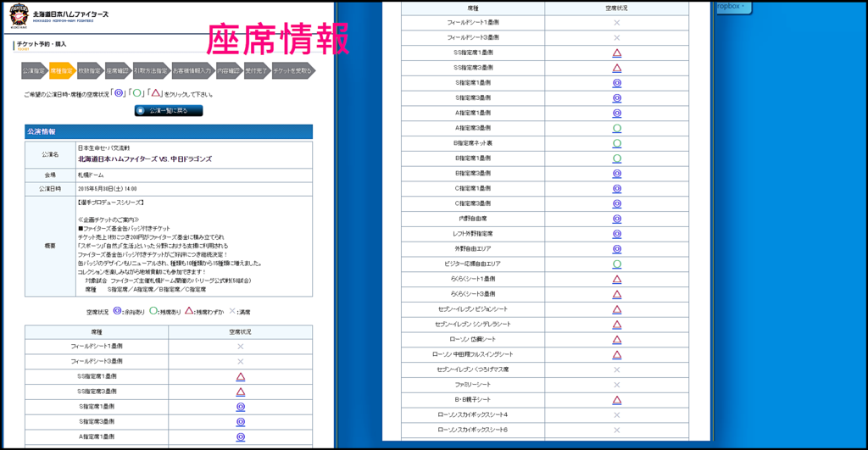868x450 pixels.
Task: Click the チケット予約・購入 heading
Action: click(42, 44)
